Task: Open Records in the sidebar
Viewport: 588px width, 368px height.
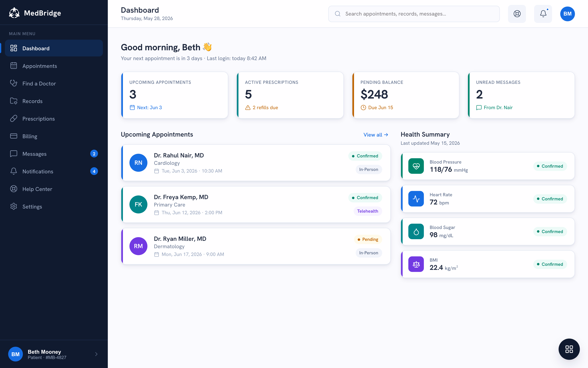Action: coord(54,101)
